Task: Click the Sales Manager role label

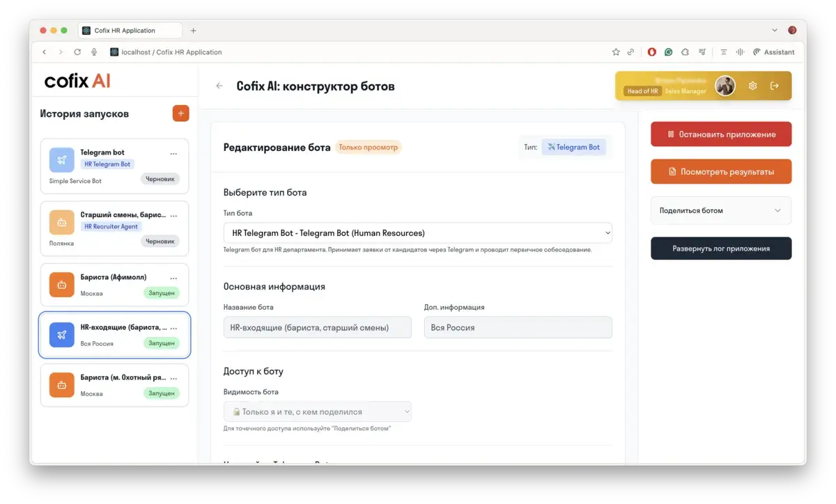Action: [x=686, y=91]
